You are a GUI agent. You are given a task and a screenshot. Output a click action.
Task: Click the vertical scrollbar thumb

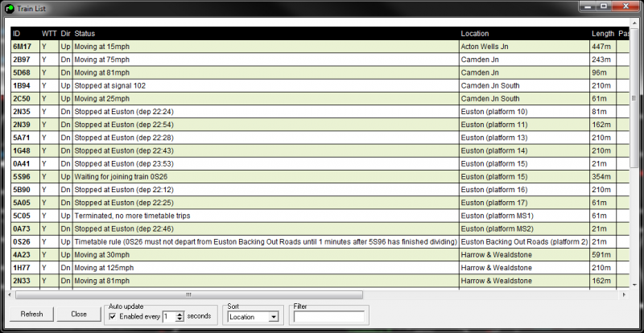coord(634,97)
